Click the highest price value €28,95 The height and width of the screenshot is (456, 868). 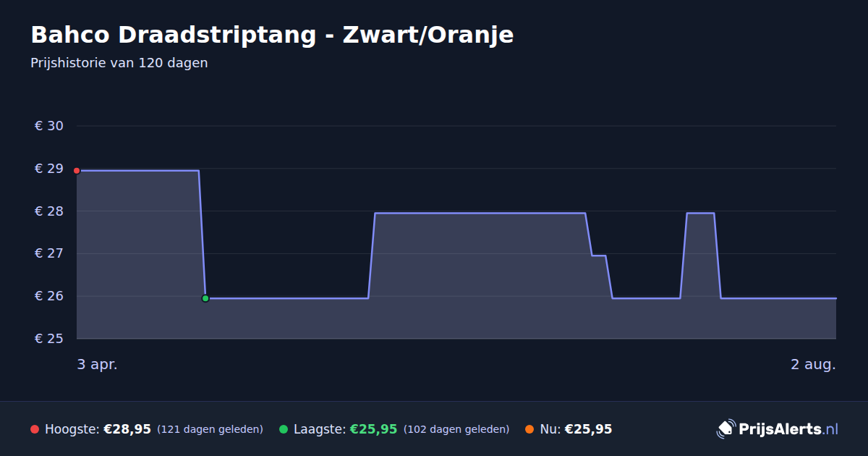point(127,429)
